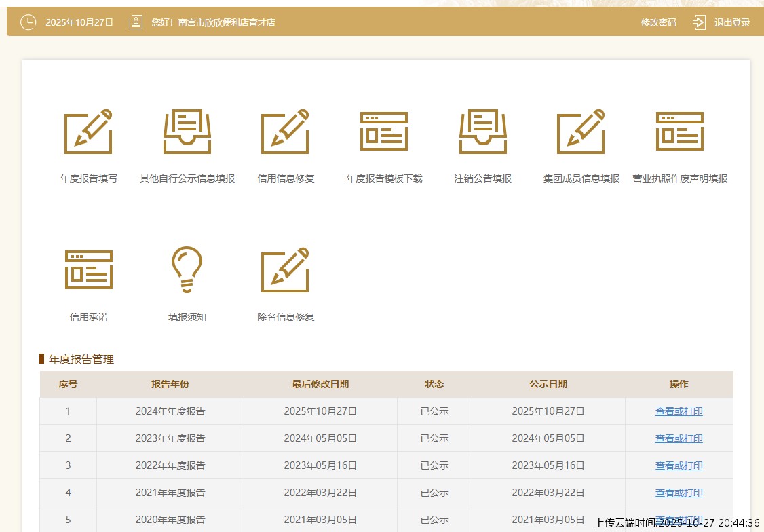Select the 年度报告模板下载 icon
The image size is (764, 532).
click(384, 132)
